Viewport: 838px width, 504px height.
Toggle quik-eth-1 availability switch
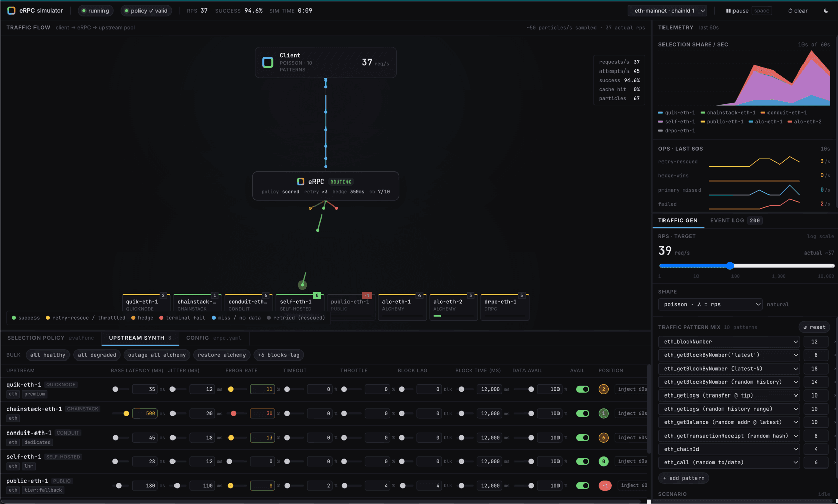click(x=582, y=389)
